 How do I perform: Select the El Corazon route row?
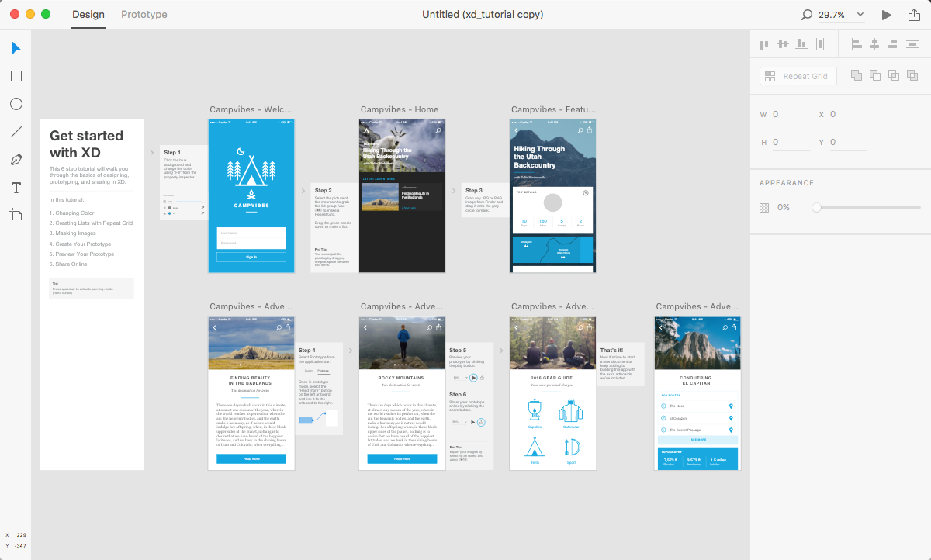pos(698,418)
